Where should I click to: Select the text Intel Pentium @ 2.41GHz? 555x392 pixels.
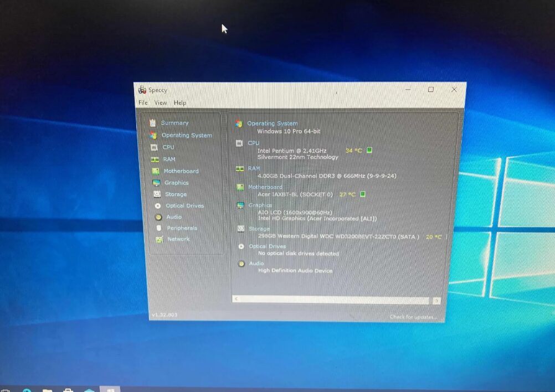[x=292, y=151]
